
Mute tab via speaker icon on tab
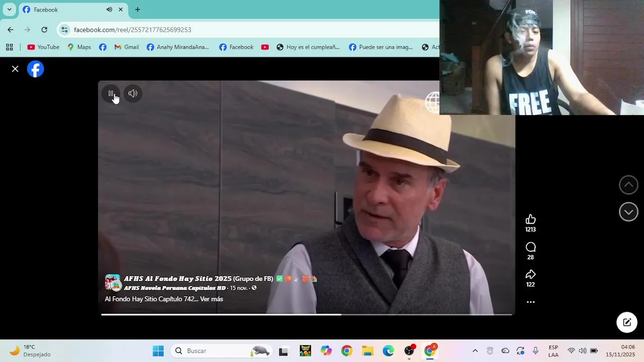(x=109, y=10)
